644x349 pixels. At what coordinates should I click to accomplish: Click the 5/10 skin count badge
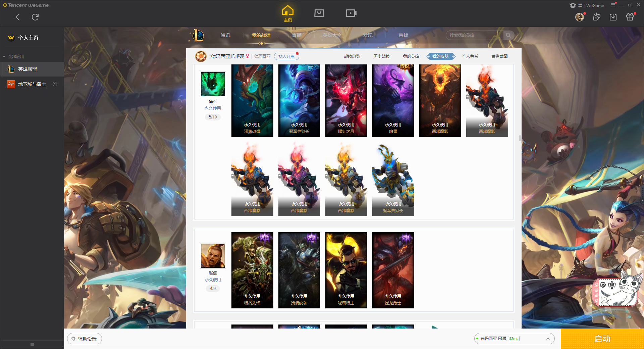(213, 117)
